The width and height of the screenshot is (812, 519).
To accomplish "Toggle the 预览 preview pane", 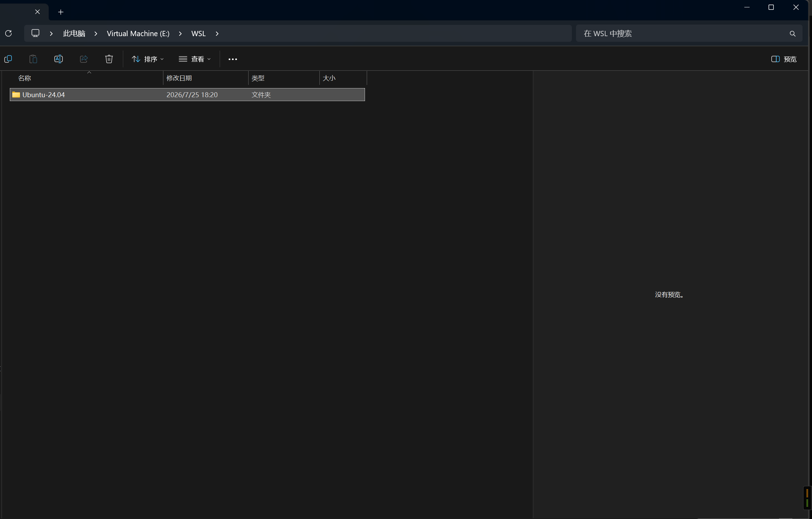I will (x=784, y=59).
